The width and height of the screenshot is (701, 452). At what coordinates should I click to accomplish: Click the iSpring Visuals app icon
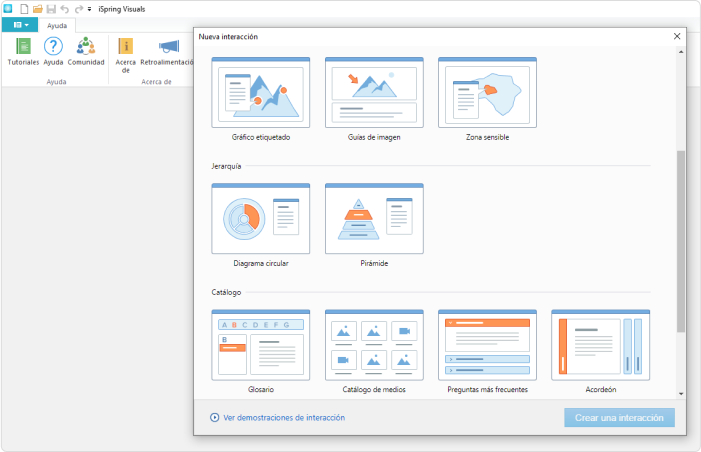click(8, 8)
